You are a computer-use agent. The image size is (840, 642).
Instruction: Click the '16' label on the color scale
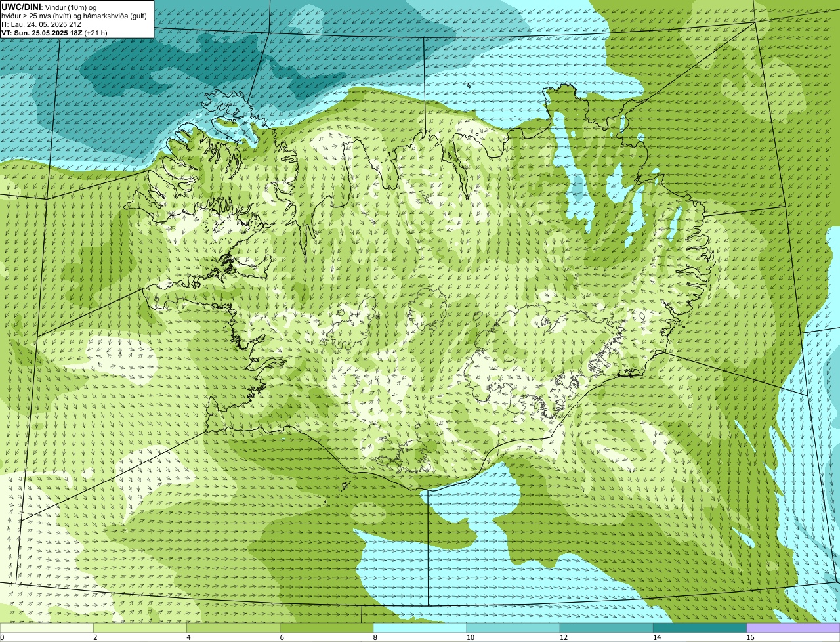point(750,637)
